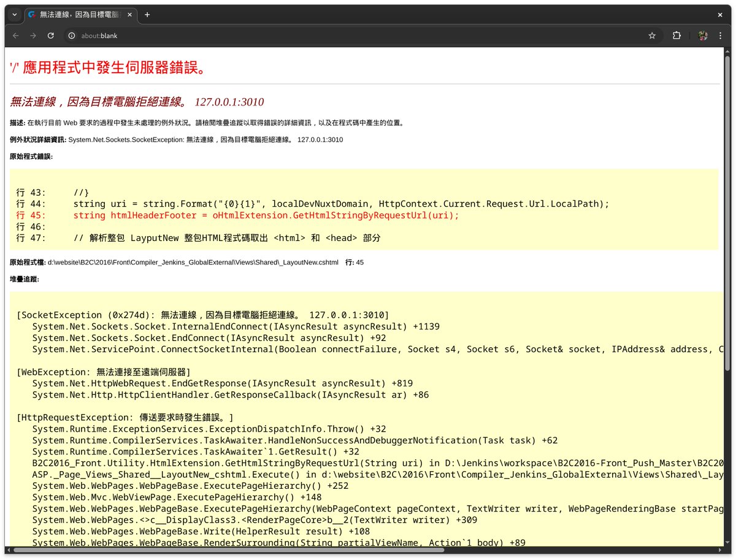Click the '例外狀況詳細資訊' line with SocketException
Screen dimensions: 736x560
(177, 140)
